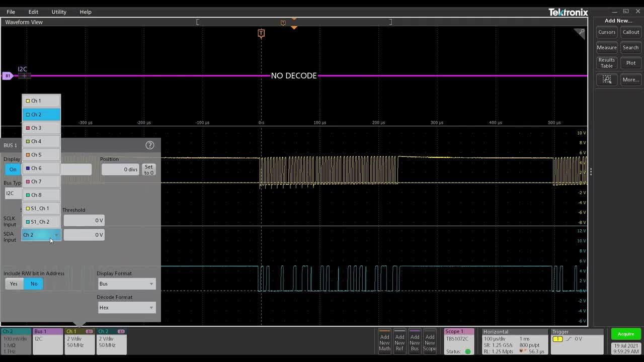Open the File menu
The width and height of the screenshot is (644, 362).
pos(11,12)
